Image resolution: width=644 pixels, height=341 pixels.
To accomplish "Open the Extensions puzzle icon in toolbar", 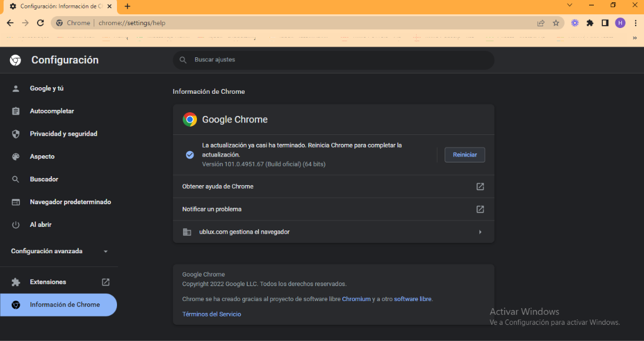I will 590,23.
